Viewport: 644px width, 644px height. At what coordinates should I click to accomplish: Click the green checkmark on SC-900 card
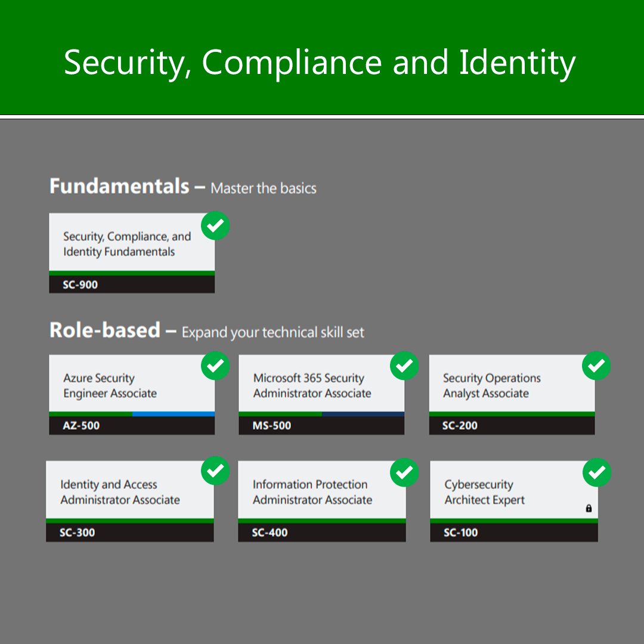click(215, 225)
